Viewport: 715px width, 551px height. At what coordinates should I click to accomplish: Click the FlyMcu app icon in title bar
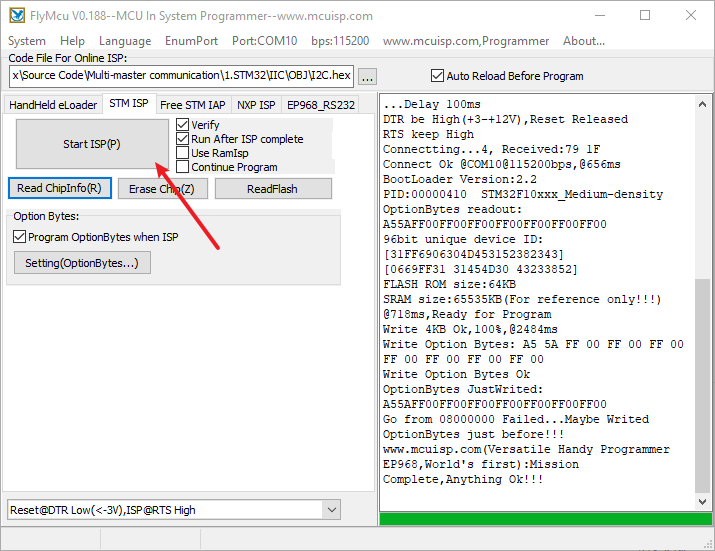(x=17, y=16)
